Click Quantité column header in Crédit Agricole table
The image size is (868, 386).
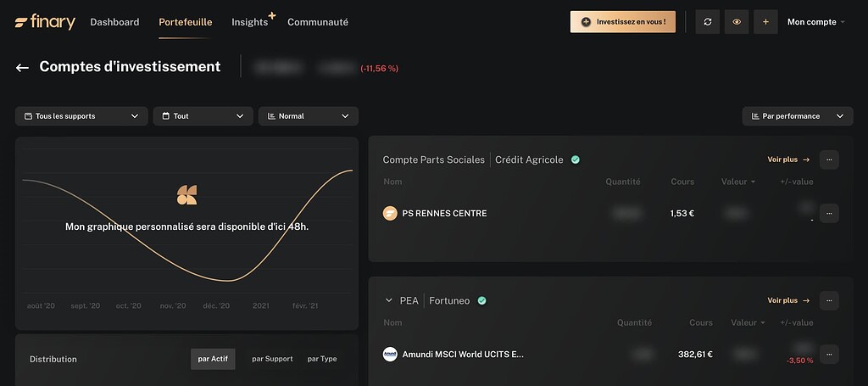coord(623,182)
